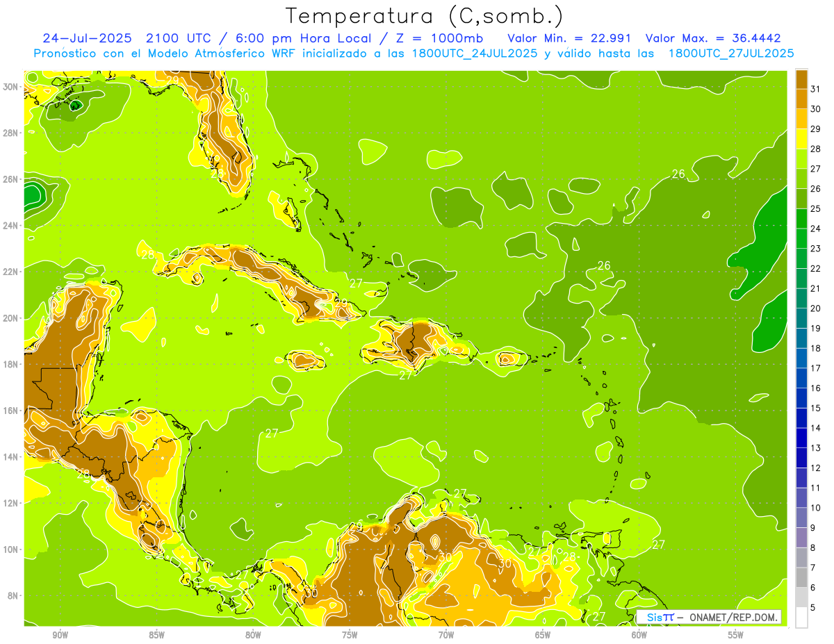Click the yellow swatch between 28 and 29
The width and height of the screenshot is (834, 644).
(801, 139)
